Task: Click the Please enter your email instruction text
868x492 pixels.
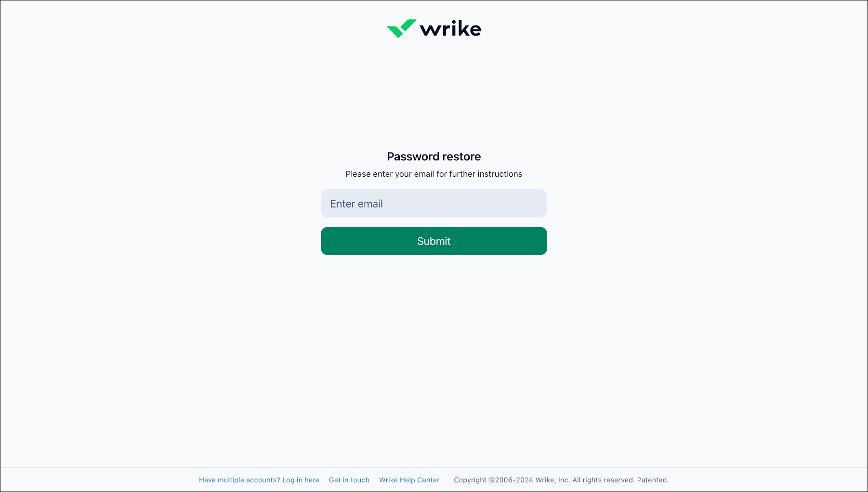Action: coord(434,174)
